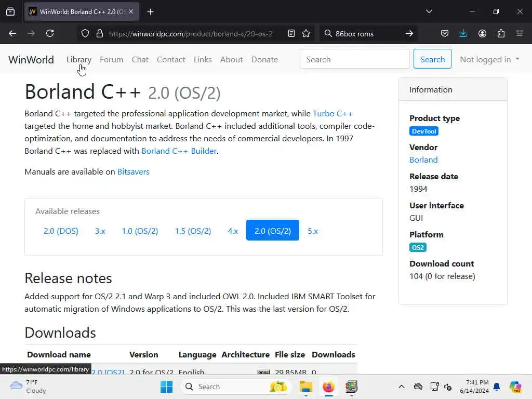Click the Download name column header
The image size is (532, 399).
pyautogui.click(x=59, y=355)
